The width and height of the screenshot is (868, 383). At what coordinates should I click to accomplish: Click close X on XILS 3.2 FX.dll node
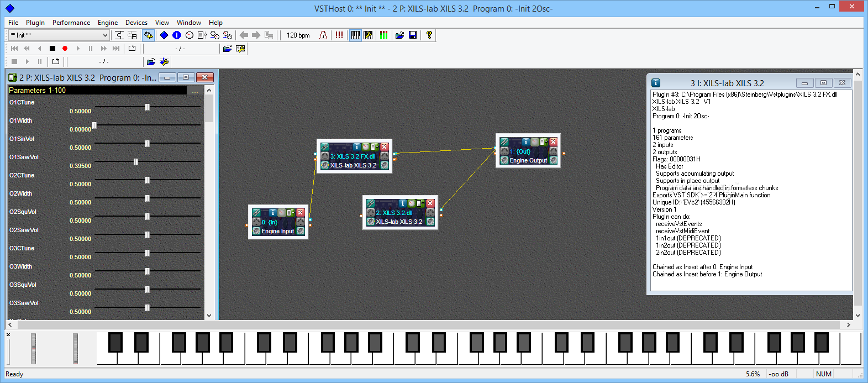[384, 147]
